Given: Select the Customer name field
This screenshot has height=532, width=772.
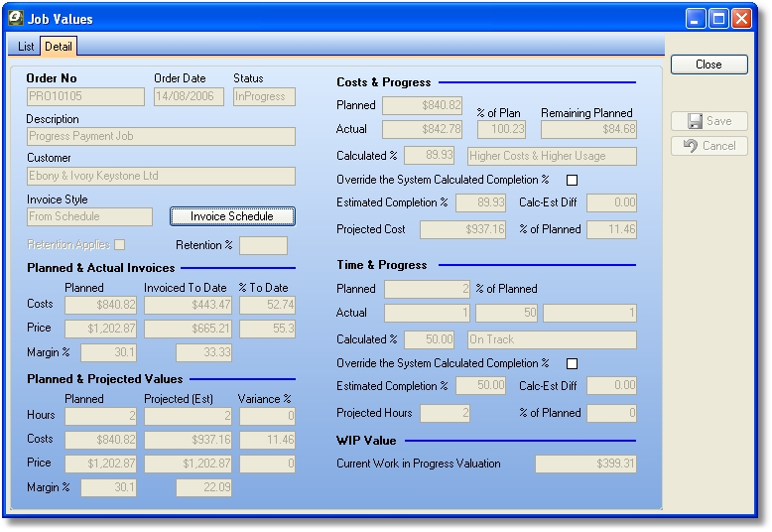Looking at the screenshot, I should pyautogui.click(x=161, y=176).
